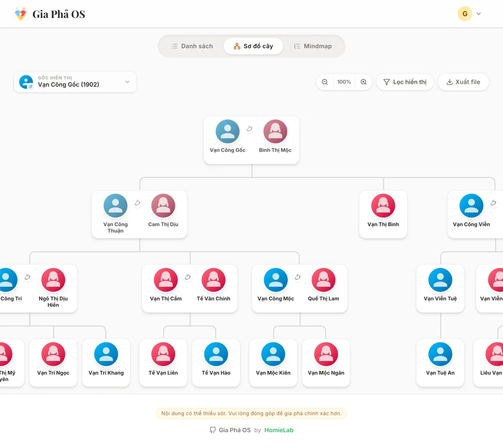
Task: Open Vạn Thị Bình avatar
Action: (x=383, y=206)
